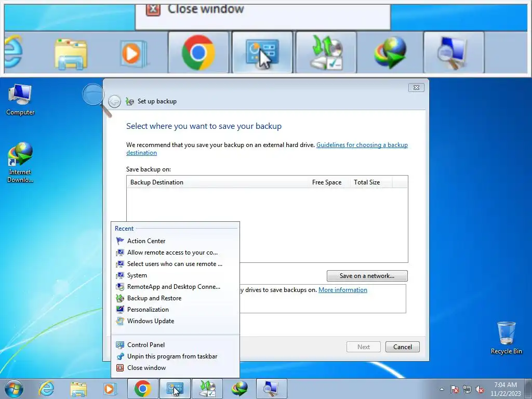Open "Select users who can use remote ..."
The image size is (532, 399).
click(x=176, y=264)
